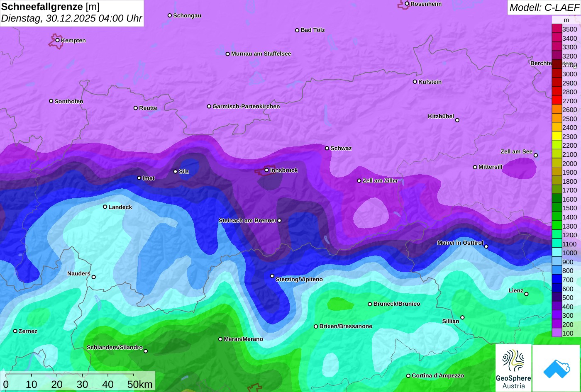Click the Garmisch-Partenkirchen marker
This screenshot has height=392, width=581.
point(209,107)
